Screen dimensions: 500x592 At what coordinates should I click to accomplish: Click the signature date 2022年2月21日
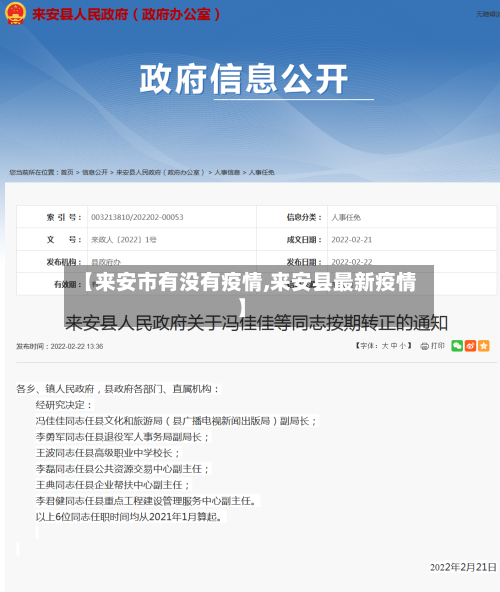[463, 567]
